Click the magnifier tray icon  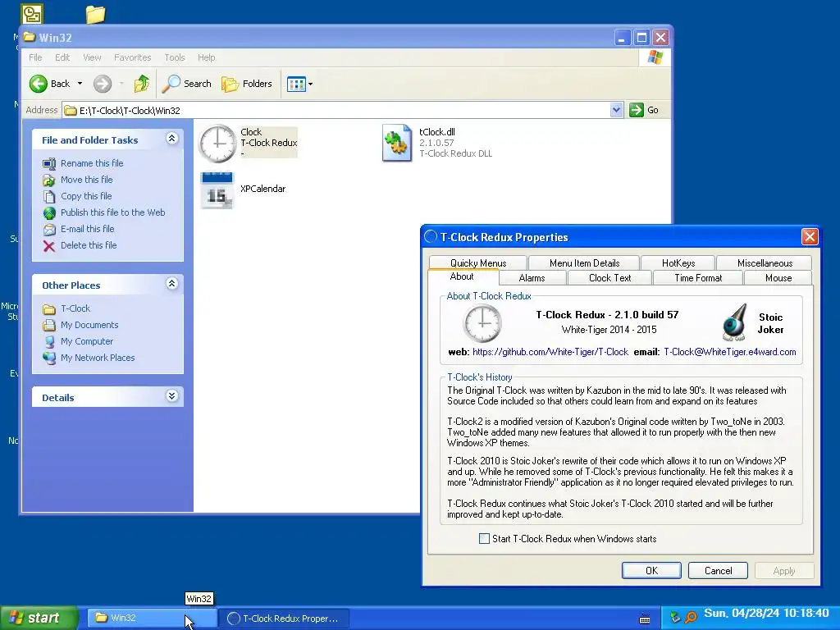click(691, 618)
